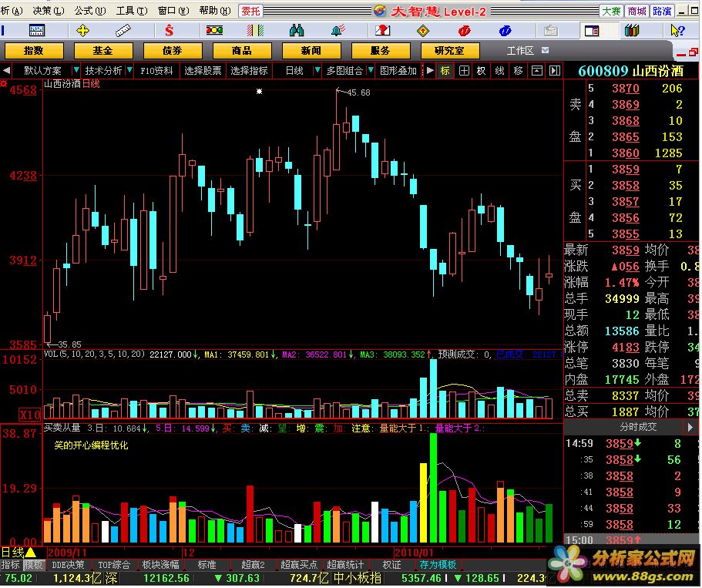Open the 多图组合 dropdown arrow

click(370, 70)
